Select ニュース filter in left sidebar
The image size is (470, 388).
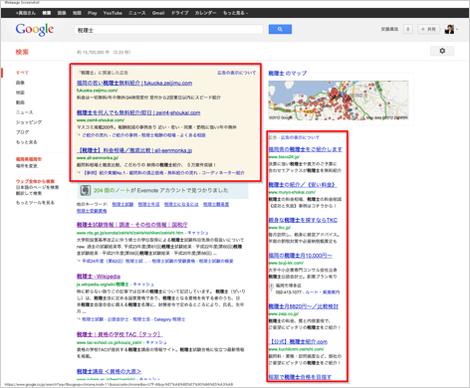click(25, 112)
